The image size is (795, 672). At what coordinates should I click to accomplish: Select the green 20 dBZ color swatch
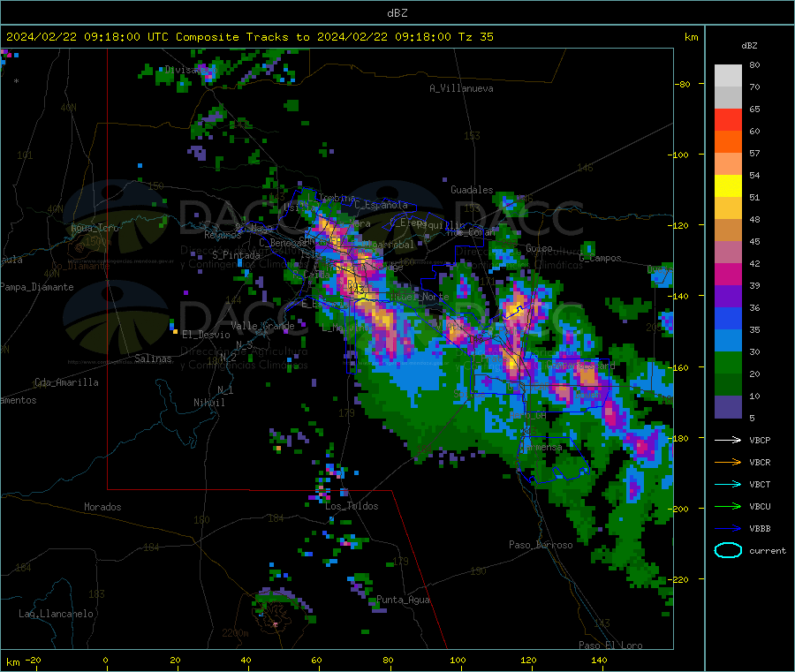pyautogui.click(x=728, y=363)
